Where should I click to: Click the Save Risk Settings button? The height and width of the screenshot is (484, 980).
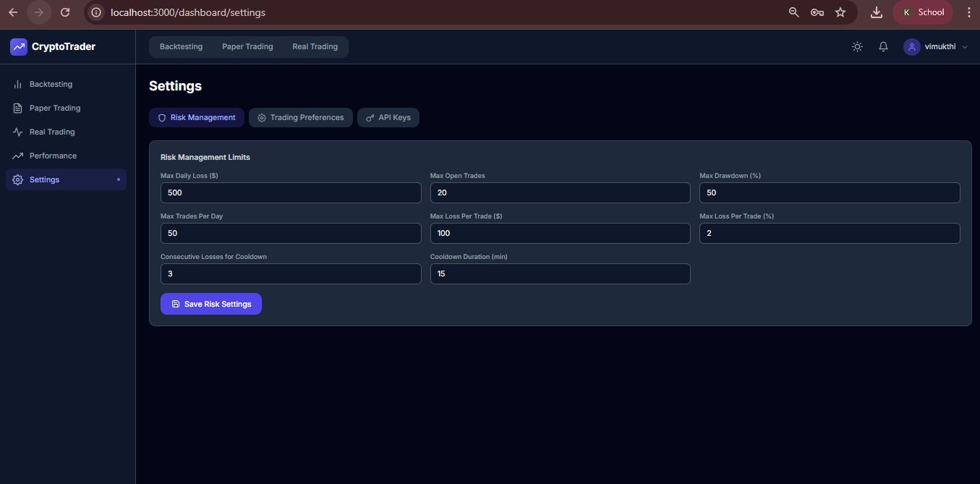coord(211,305)
